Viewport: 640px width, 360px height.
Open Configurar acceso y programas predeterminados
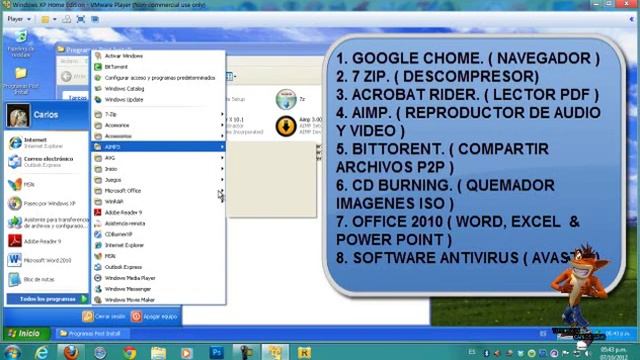pyautogui.click(x=158, y=78)
